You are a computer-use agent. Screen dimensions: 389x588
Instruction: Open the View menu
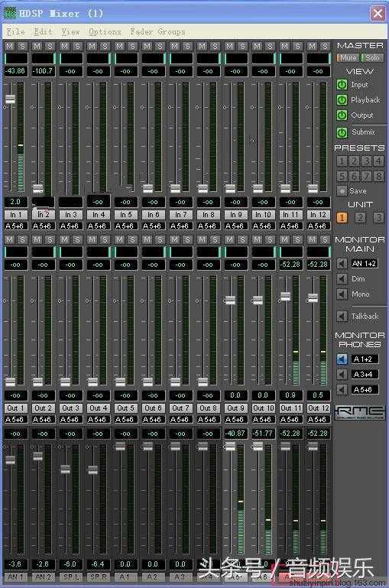coord(70,32)
